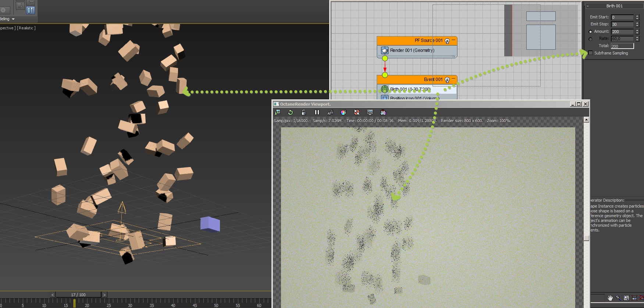Click the Render 001 teapot operator icon

(x=385, y=50)
